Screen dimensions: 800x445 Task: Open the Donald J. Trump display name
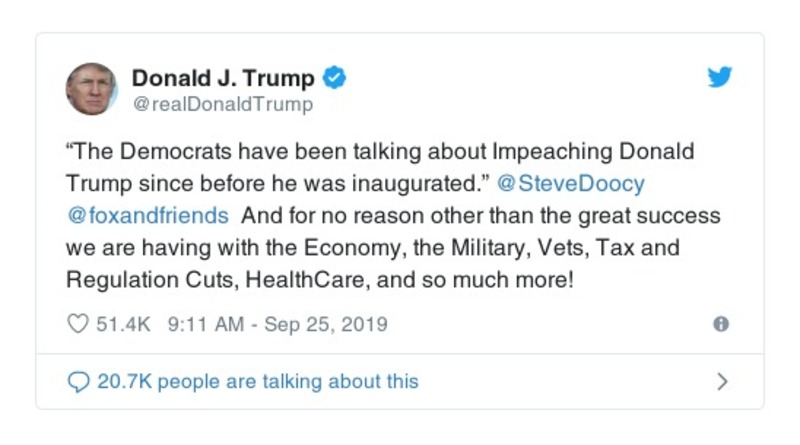pyautogui.click(x=223, y=78)
